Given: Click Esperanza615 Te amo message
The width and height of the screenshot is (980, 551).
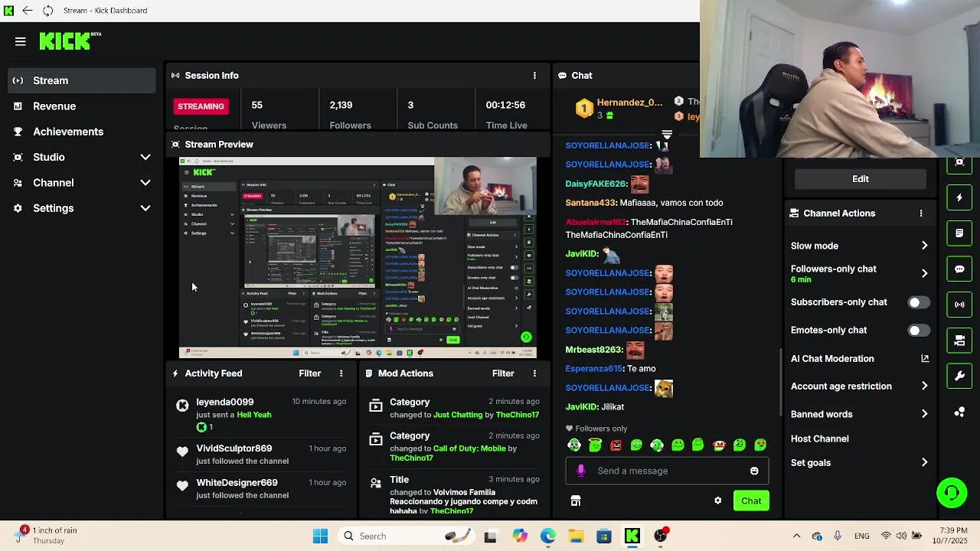Looking at the screenshot, I should [x=610, y=369].
